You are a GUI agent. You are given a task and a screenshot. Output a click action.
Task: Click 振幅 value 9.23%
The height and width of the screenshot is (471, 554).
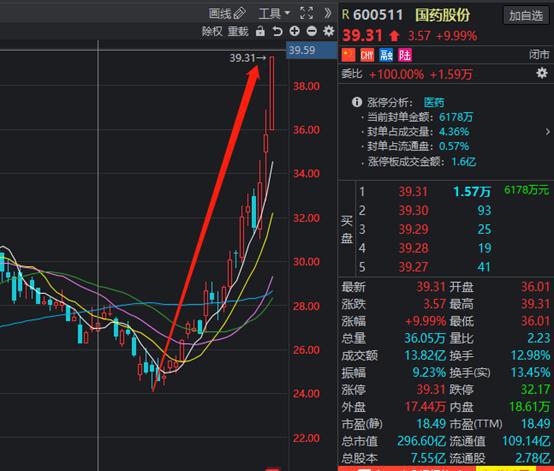[x=429, y=372]
